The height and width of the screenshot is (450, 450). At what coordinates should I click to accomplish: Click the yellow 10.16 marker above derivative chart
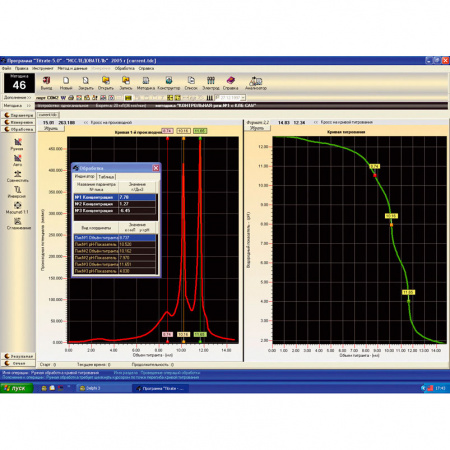pyautogui.click(x=183, y=131)
